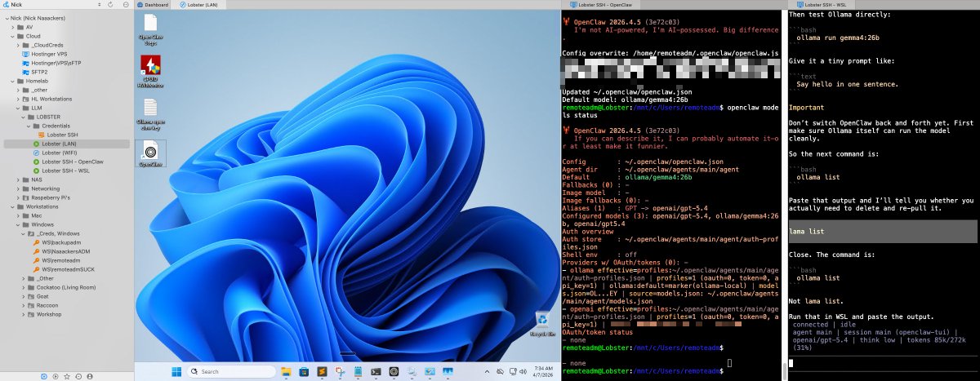Expand the Networking folder
The height and width of the screenshot is (381, 980).
[19, 188]
